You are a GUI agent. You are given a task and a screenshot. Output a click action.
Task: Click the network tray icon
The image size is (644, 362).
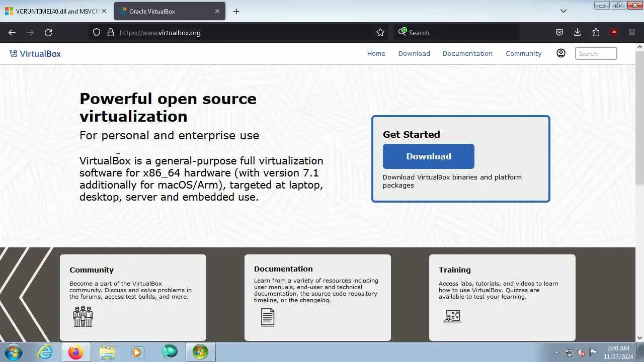tap(569, 352)
